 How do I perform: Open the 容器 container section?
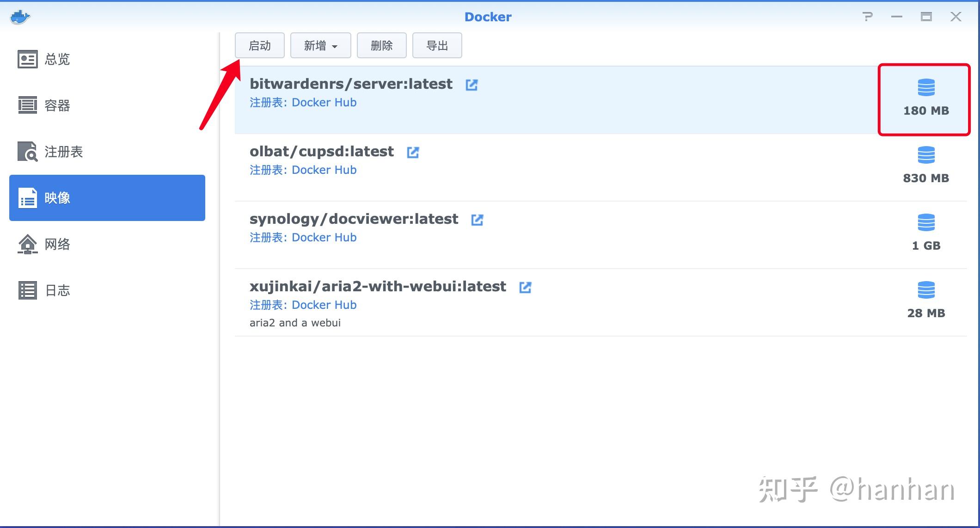(107, 105)
